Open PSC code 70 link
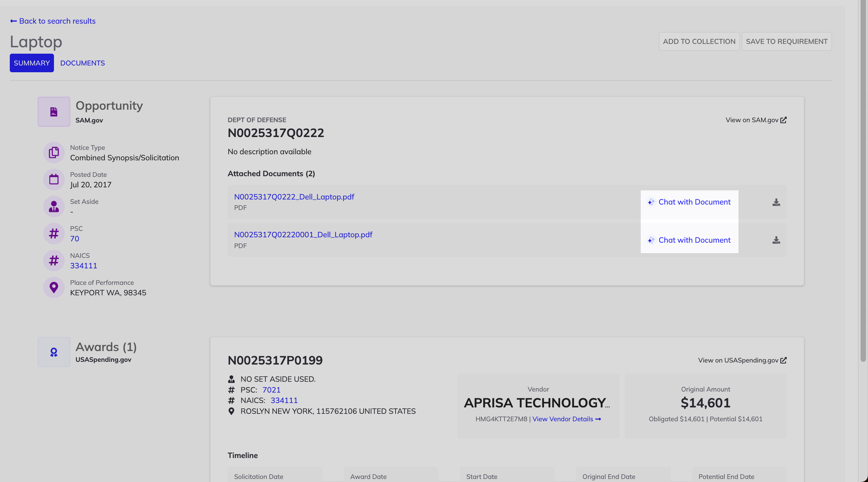Image resolution: width=868 pixels, height=482 pixels. click(x=75, y=239)
